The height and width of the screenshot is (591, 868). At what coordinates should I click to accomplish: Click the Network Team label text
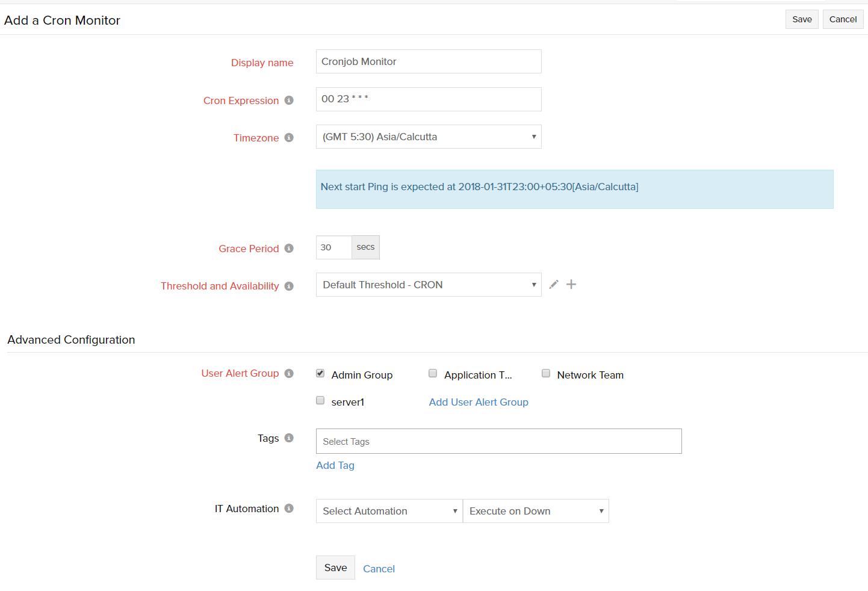click(x=591, y=375)
